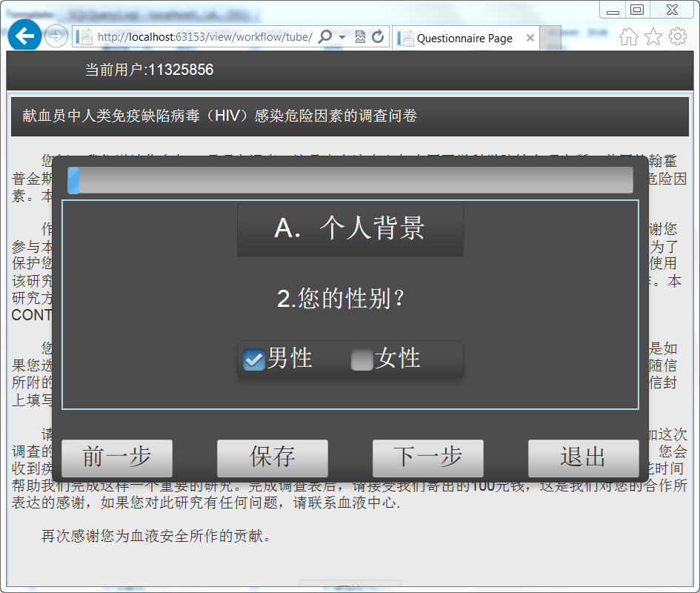This screenshot has width=700, height=593.
Task: Open Favorites star icon
Action: tap(653, 36)
